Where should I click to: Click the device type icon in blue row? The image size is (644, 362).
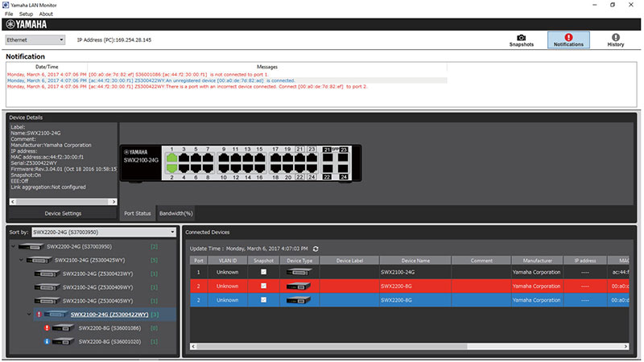tap(299, 300)
